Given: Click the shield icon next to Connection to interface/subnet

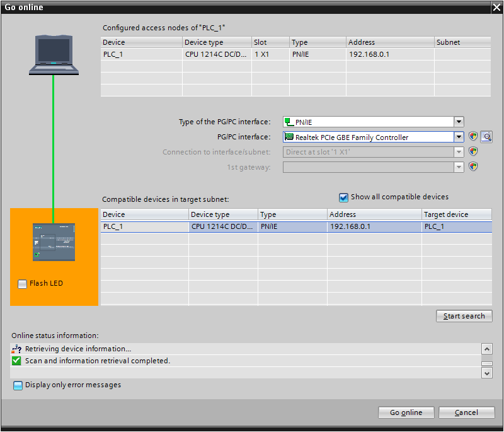Looking at the screenshot, I should click(473, 151).
